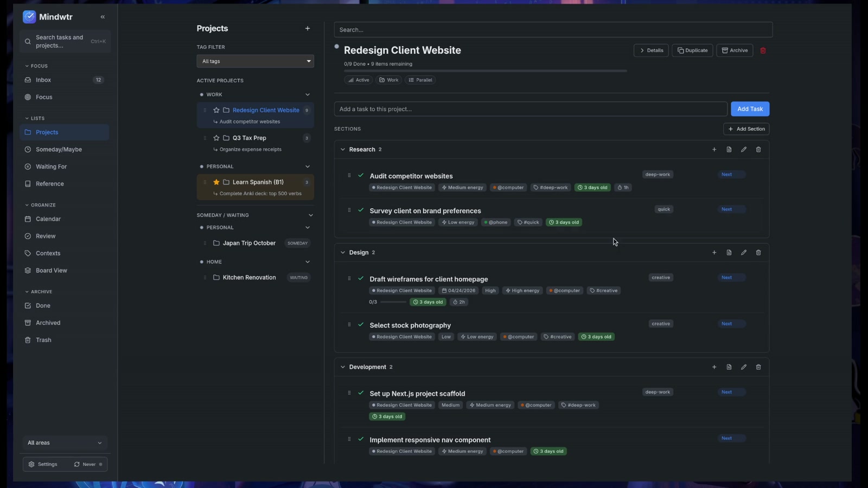Screen dimensions: 868x488
Task: Open the Contexts page
Action: (65, 253)
